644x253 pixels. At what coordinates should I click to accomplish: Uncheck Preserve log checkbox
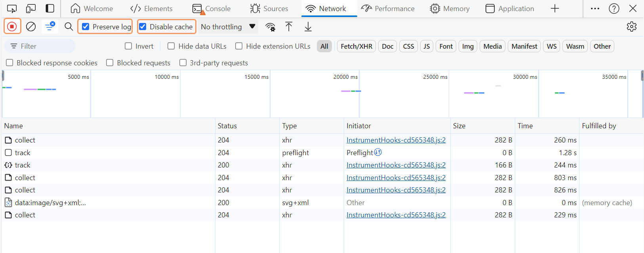point(86,27)
